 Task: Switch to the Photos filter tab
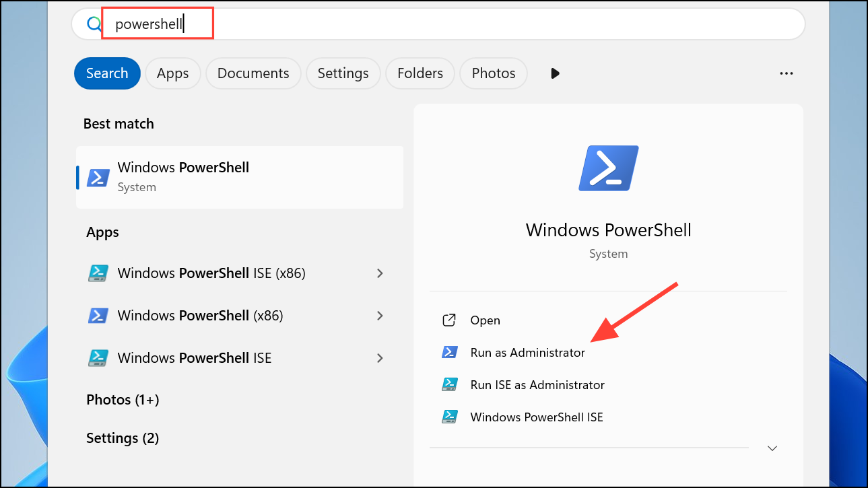click(494, 73)
